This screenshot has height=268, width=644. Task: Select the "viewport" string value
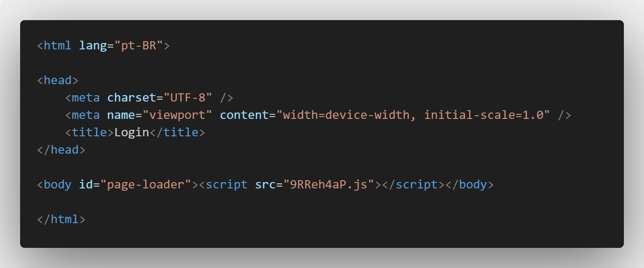click(x=177, y=115)
